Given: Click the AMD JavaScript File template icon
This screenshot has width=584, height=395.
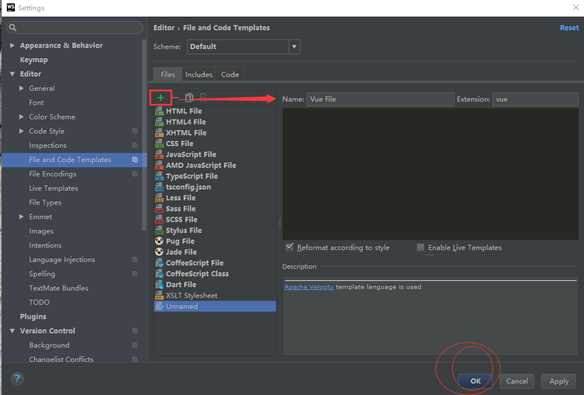Looking at the screenshot, I should [159, 165].
